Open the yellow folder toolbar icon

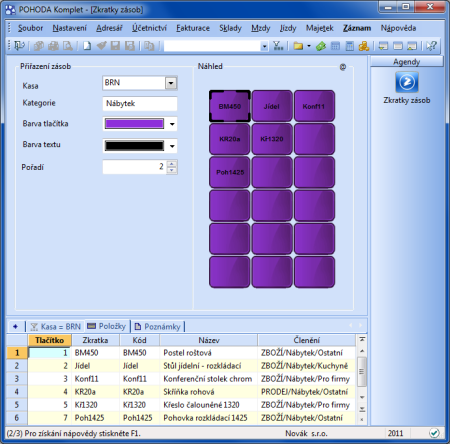(298, 46)
